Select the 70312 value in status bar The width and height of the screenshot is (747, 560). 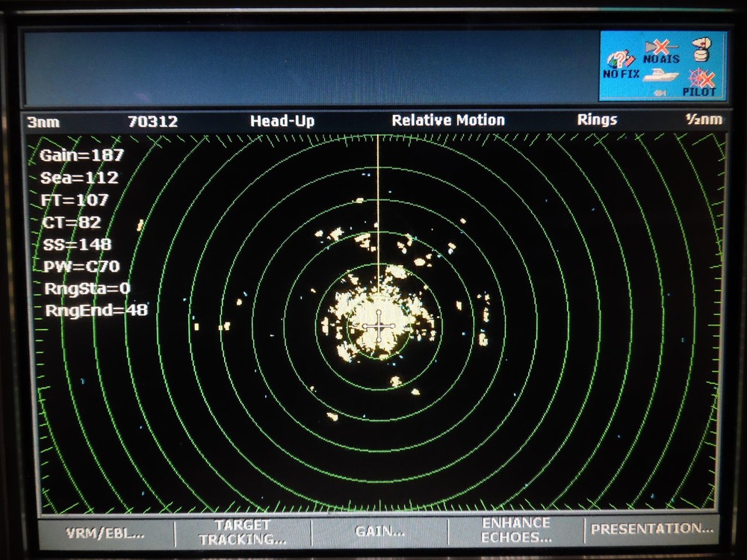point(152,122)
